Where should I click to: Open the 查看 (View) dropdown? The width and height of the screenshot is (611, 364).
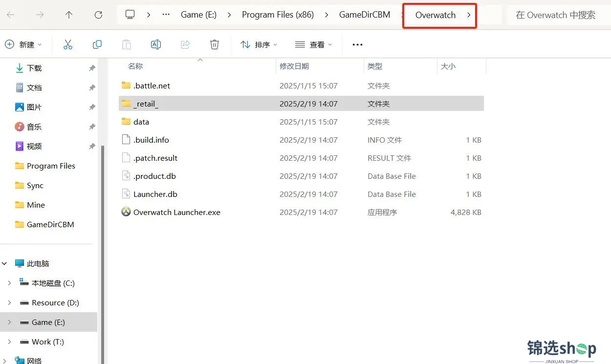coord(314,44)
